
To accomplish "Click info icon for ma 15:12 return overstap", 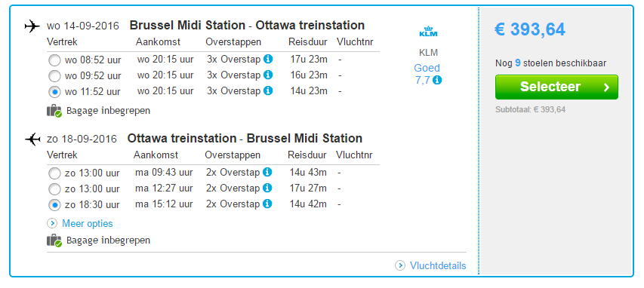I will 267,204.
